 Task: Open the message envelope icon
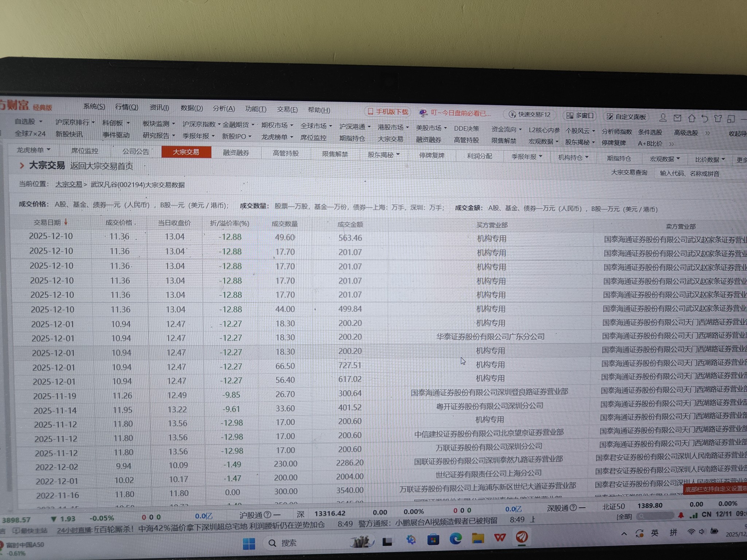click(677, 118)
